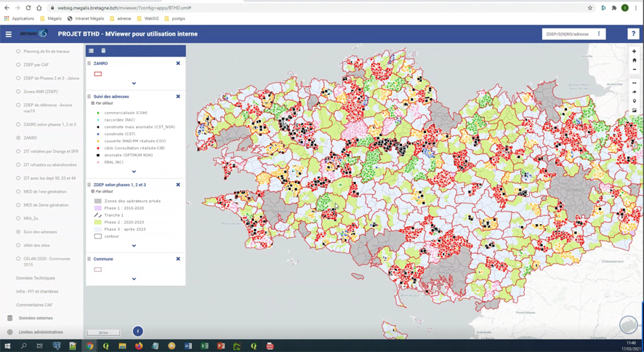Zoom in on the map with plus
644x352 pixels.
[x=634, y=52]
